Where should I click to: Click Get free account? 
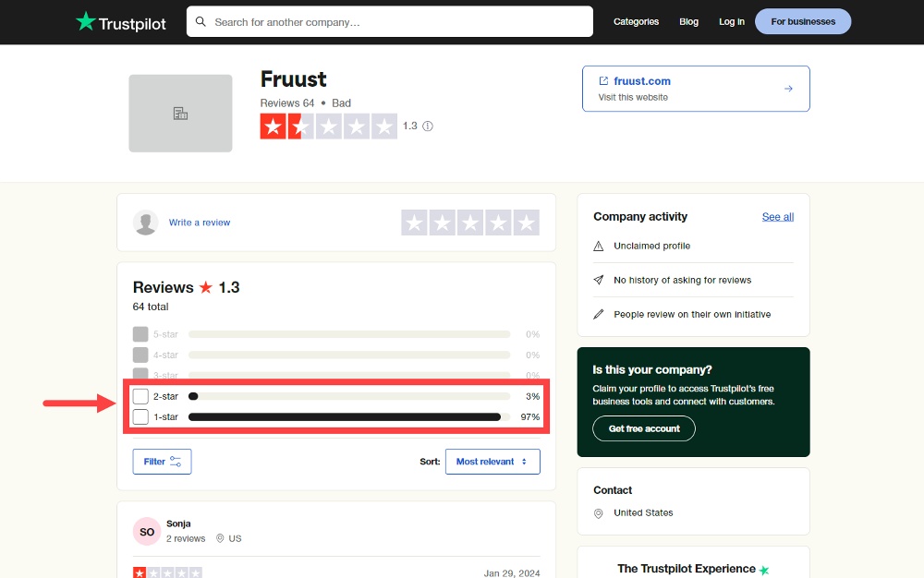pos(644,428)
